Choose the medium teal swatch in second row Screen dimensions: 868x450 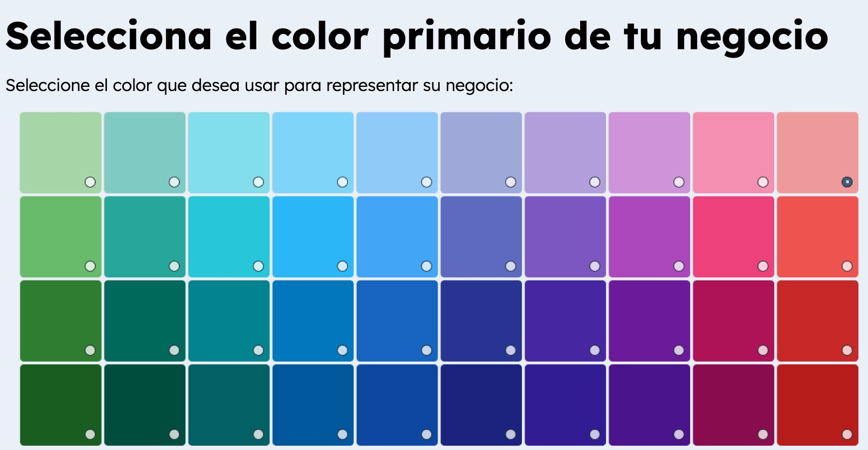pos(144,237)
